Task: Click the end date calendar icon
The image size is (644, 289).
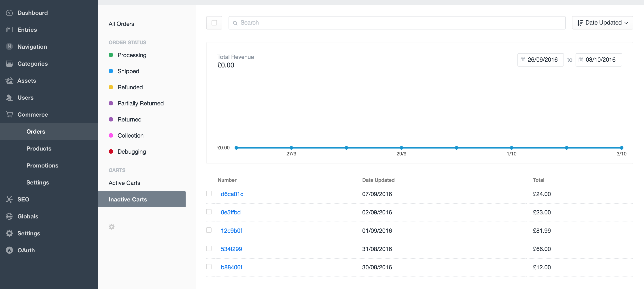Action: 581,60
